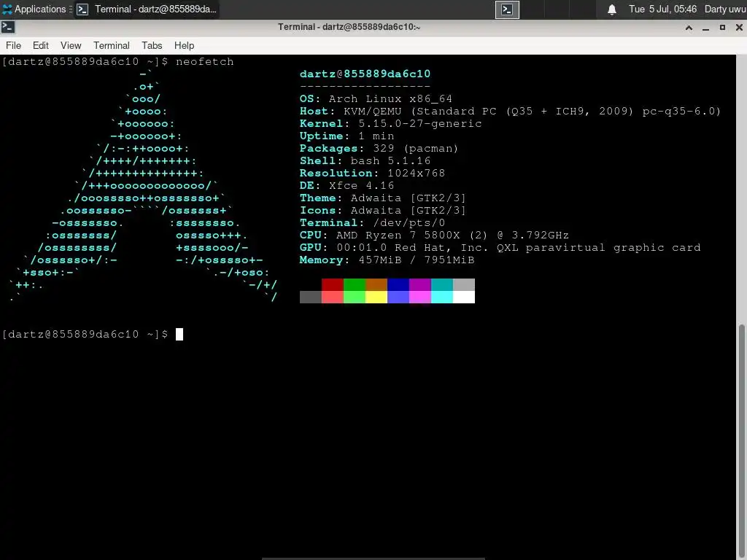Image resolution: width=747 pixels, height=560 pixels.
Task: Click the Memory: 457MiB / 7951MiB line
Action: (x=387, y=260)
